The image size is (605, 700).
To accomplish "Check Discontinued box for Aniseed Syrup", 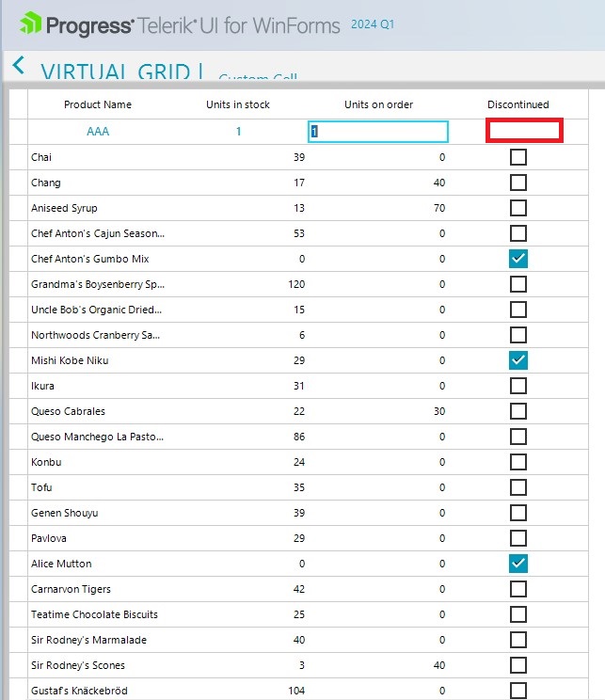I will pyautogui.click(x=517, y=208).
